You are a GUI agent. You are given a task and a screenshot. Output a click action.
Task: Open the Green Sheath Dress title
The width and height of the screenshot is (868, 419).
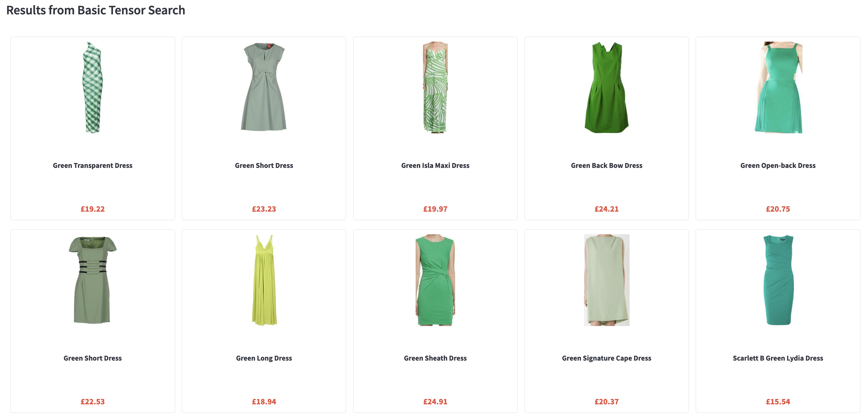(435, 358)
